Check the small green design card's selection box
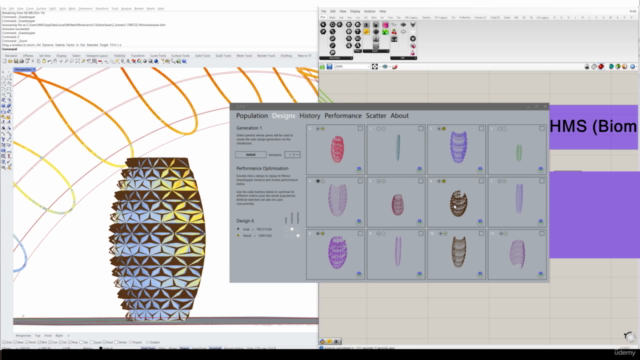This screenshot has width=640, height=360. [542, 129]
